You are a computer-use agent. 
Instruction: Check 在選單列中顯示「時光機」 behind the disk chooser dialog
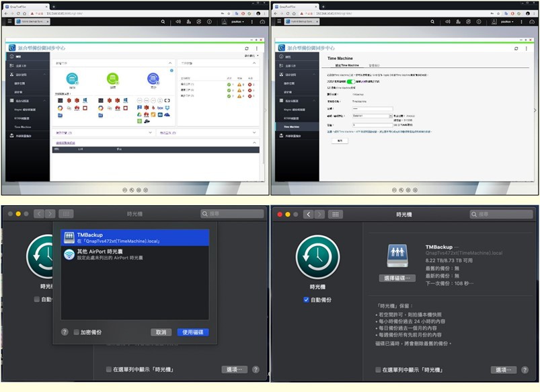point(109,369)
